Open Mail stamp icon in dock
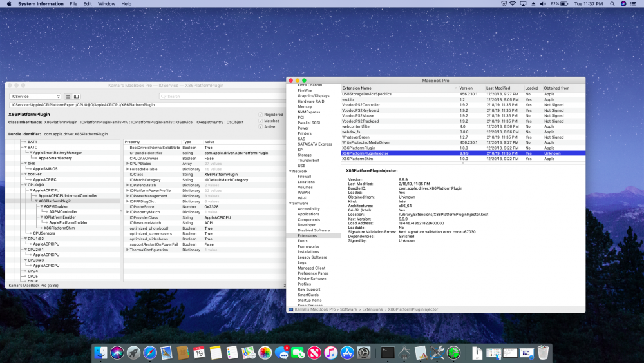Screen dimensions: 644x363 (x=166, y=353)
